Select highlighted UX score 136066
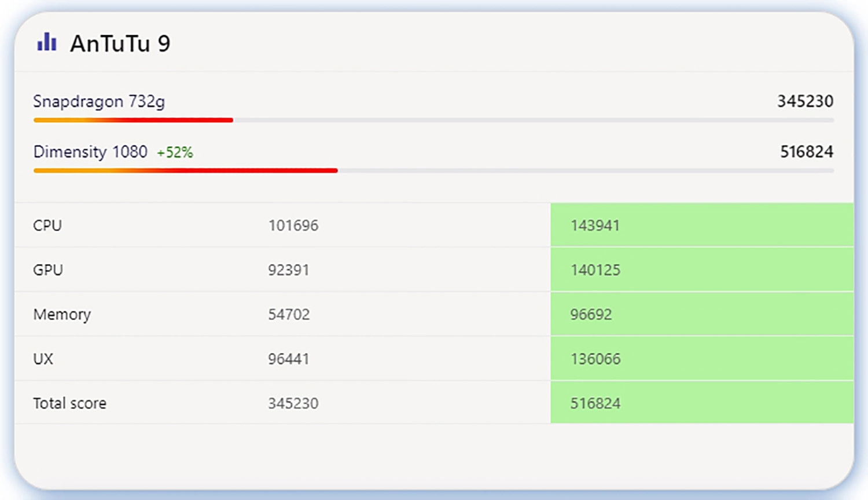The height and width of the screenshot is (500, 868). (595, 359)
